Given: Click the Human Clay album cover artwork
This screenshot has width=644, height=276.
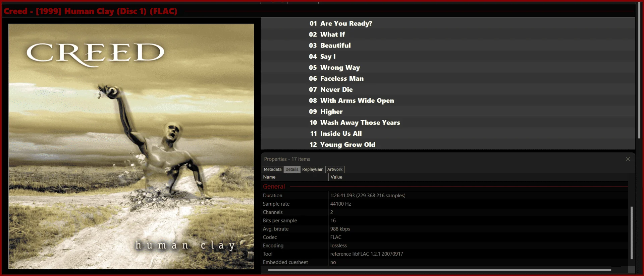Looking at the screenshot, I should (131, 146).
